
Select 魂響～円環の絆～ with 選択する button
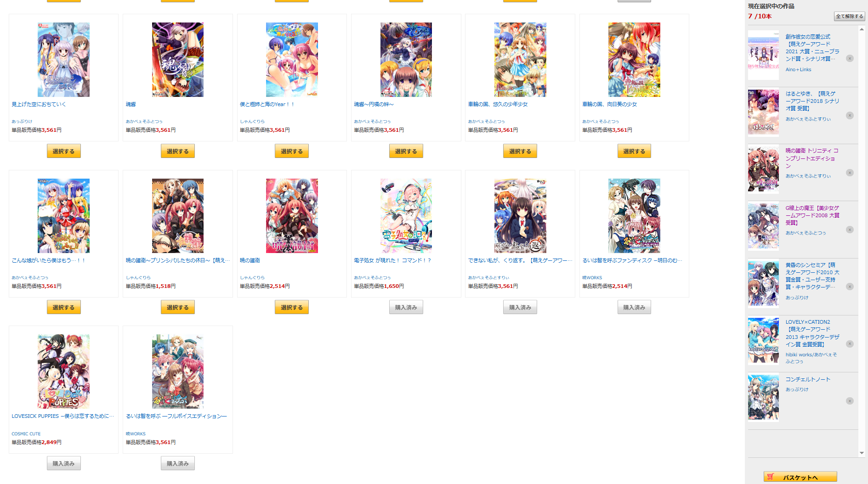pos(406,151)
